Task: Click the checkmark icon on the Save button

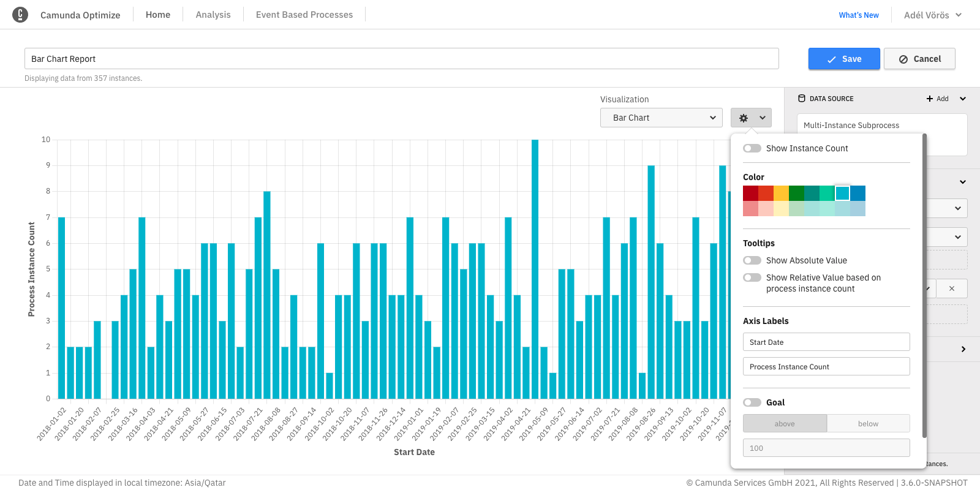Action: 832,59
